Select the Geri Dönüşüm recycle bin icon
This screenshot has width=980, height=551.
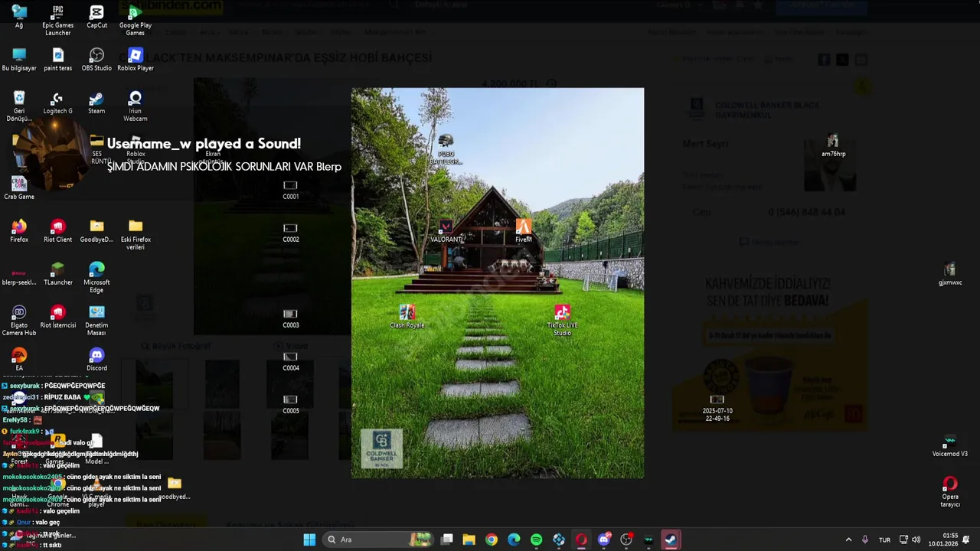(x=19, y=106)
